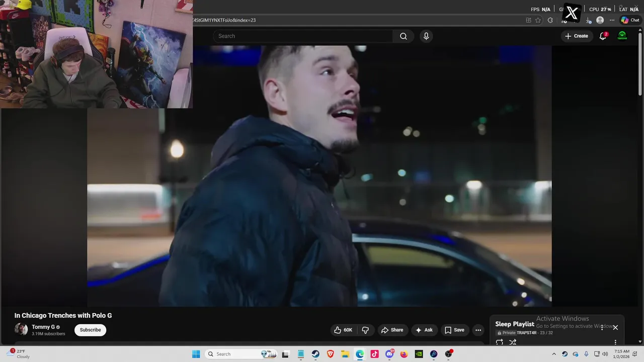Open the Tommy G channel avatar
Image resolution: width=644 pixels, height=362 pixels.
point(21,329)
